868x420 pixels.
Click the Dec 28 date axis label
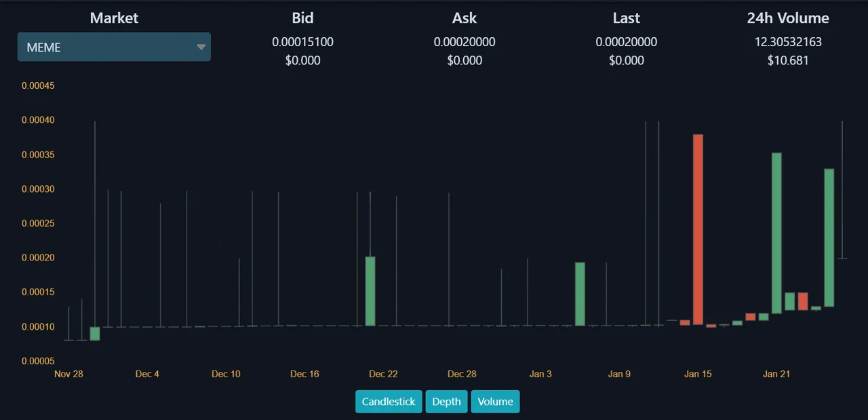[462, 374]
